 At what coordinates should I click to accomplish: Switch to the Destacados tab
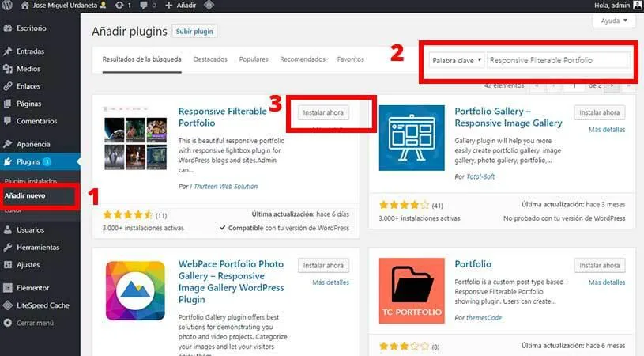(210, 59)
